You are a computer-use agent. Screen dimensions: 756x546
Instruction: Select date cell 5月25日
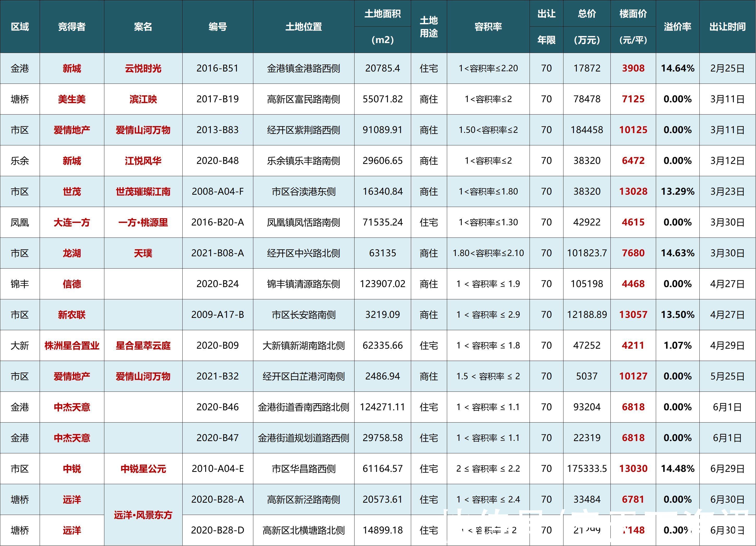coord(727,376)
